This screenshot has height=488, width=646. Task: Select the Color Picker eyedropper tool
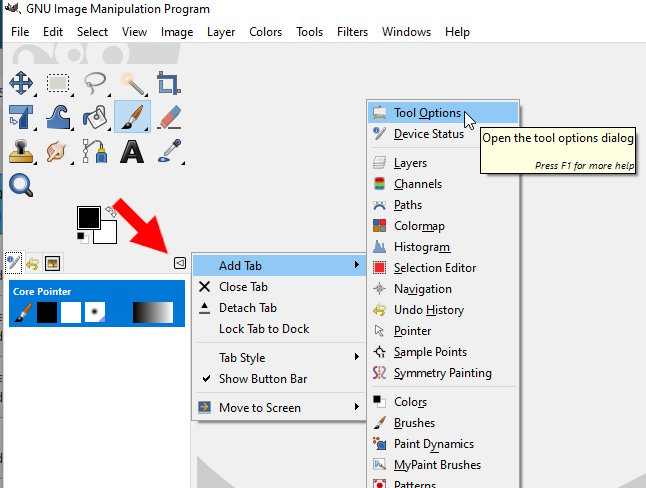coord(169,150)
